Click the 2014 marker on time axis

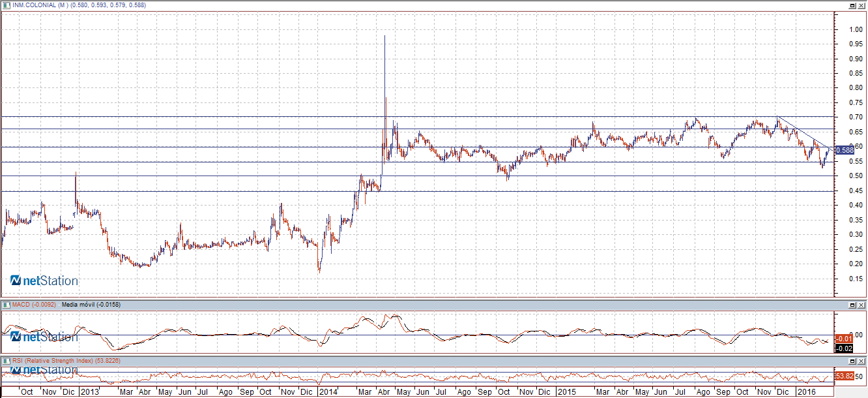click(x=328, y=392)
